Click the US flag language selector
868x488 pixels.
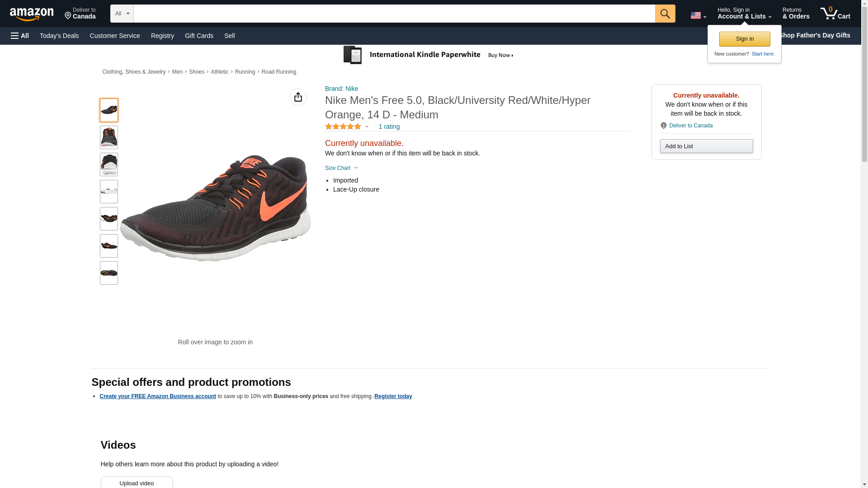698,15
